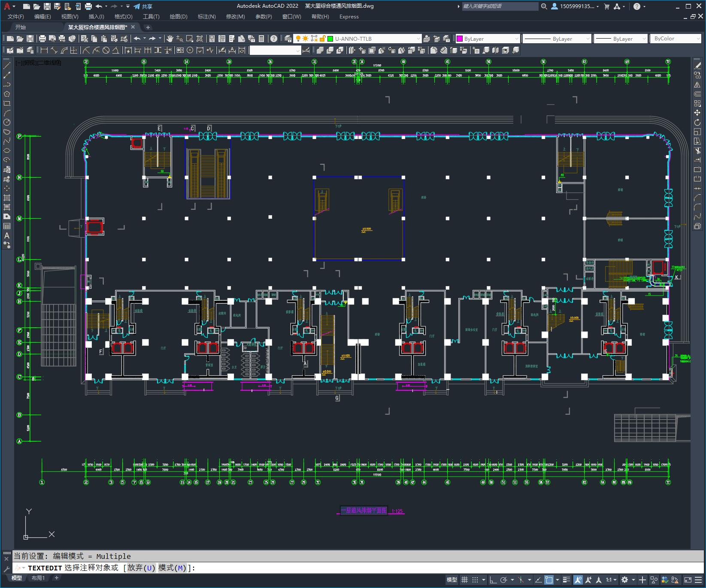Screen dimensions: 706x588
Task: Open the U-ANNO-TTLB layer dropdown
Action: (x=357, y=39)
